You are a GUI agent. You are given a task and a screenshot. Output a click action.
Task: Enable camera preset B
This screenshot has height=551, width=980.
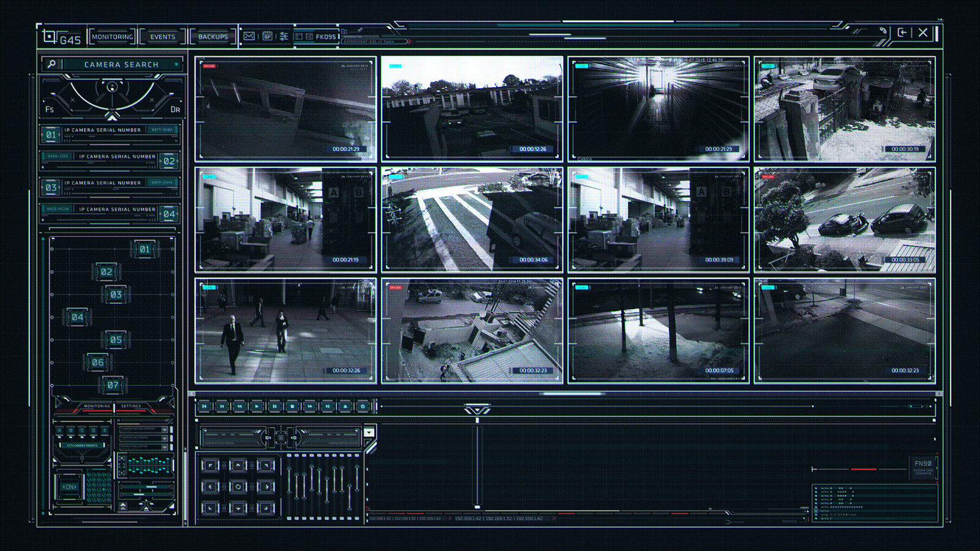click(x=70, y=430)
